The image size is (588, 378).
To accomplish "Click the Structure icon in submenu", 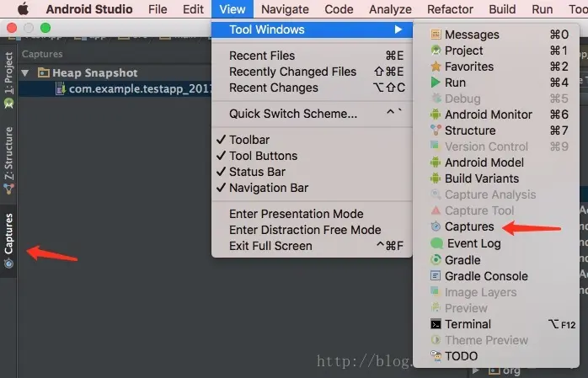I will point(436,130).
